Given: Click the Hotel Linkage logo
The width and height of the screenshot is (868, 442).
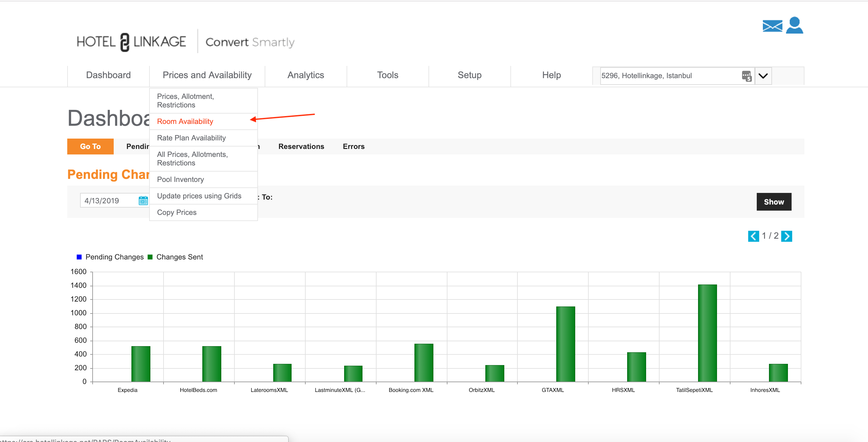Looking at the screenshot, I should coord(131,42).
